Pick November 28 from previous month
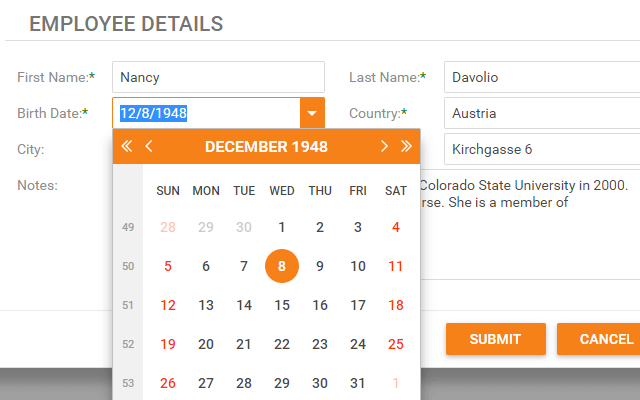Image resolution: width=640 pixels, height=400 pixels. [x=168, y=227]
